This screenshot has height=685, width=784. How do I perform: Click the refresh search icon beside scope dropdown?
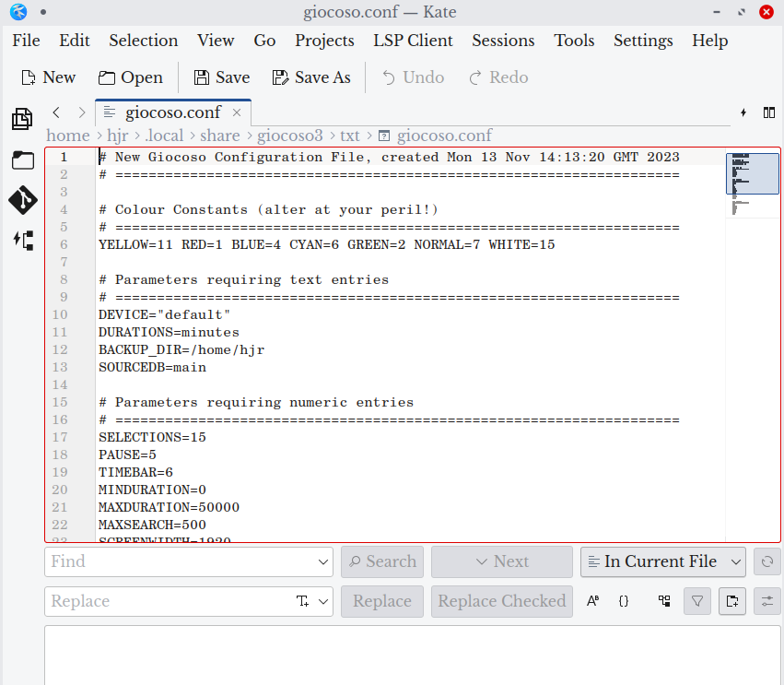tap(766, 561)
